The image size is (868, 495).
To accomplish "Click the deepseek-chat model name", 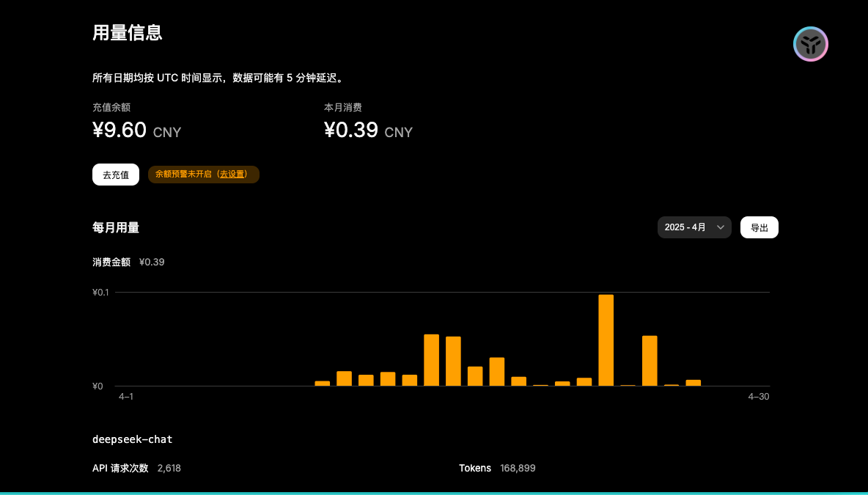I will tap(132, 439).
